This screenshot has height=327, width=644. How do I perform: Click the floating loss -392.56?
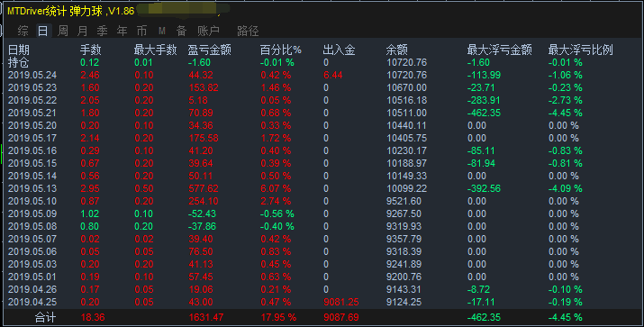(x=484, y=188)
